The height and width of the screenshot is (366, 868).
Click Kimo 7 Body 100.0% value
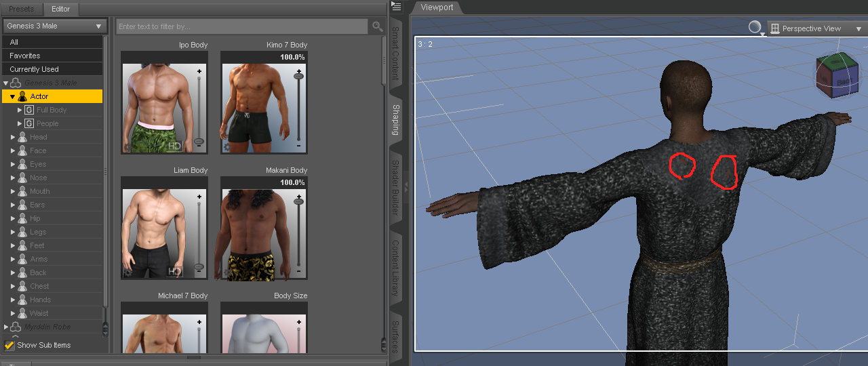292,58
